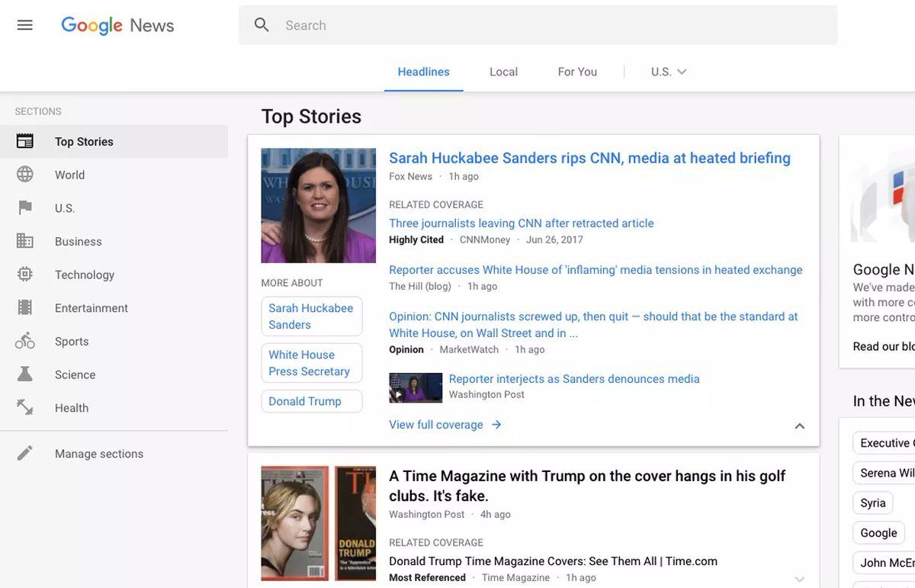Click the Science flask icon
Viewport: 915px width, 588px height.
(x=25, y=374)
